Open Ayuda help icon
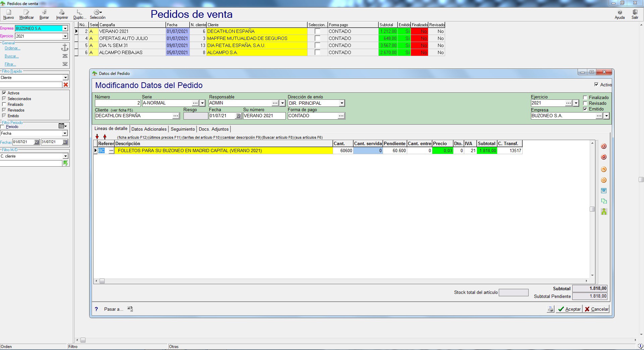 (x=620, y=12)
